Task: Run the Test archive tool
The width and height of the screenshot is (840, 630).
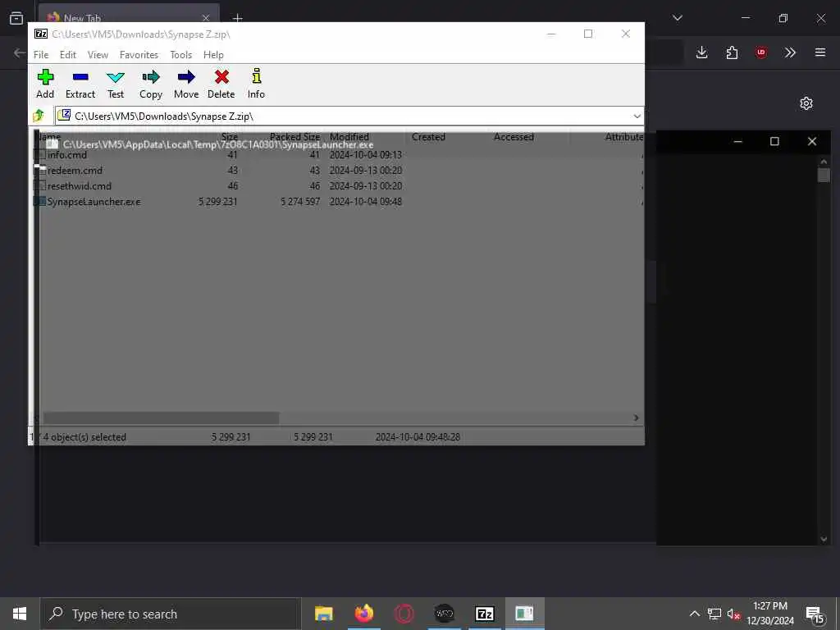Action: [115, 84]
